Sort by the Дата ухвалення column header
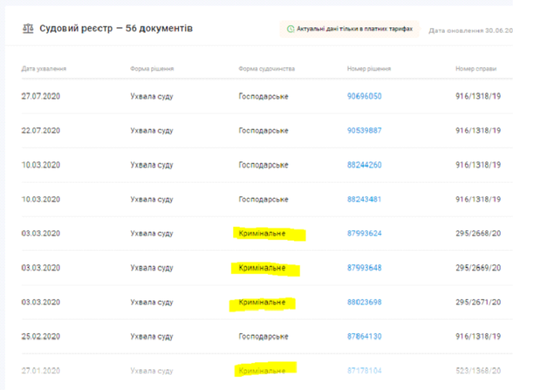 click(44, 69)
